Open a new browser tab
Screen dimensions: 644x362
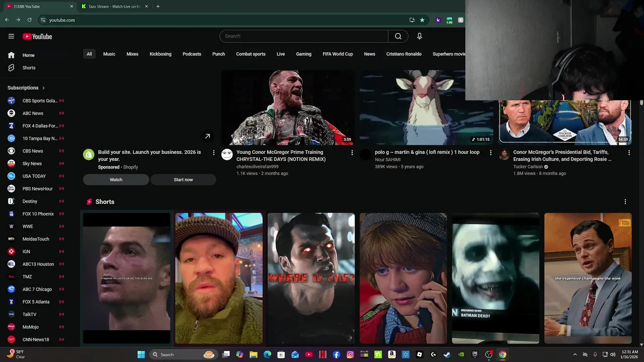click(x=157, y=7)
